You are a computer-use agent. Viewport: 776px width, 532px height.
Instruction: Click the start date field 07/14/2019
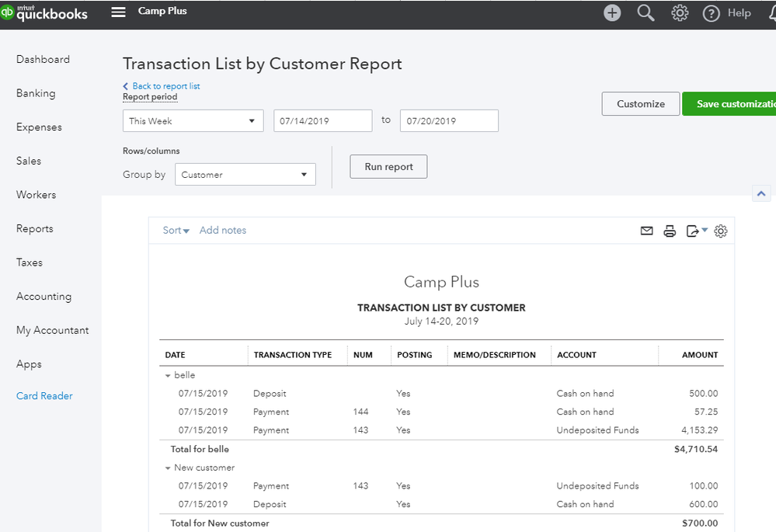pyautogui.click(x=322, y=120)
